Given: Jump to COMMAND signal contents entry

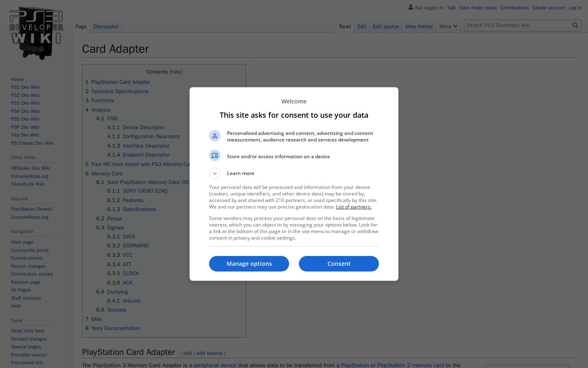Looking at the screenshot, I should click(x=136, y=246).
